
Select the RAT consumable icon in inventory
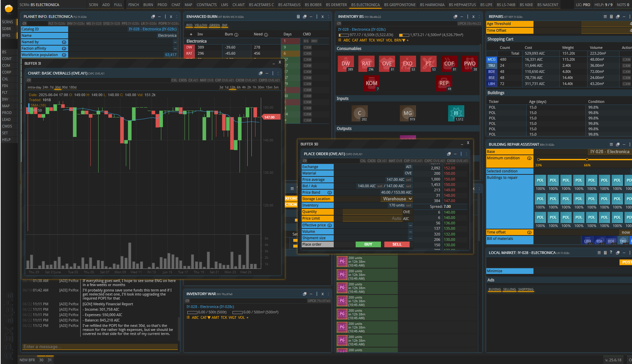click(366, 63)
